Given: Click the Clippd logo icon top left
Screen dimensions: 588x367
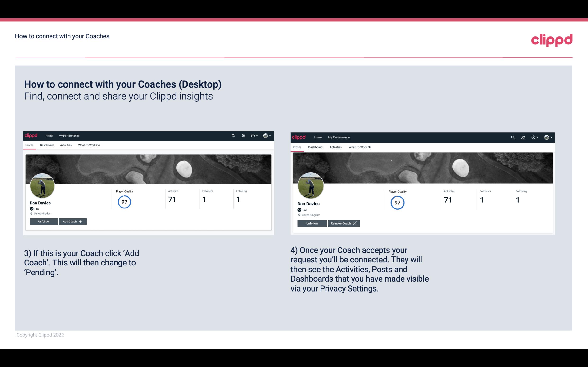Looking at the screenshot, I should point(32,135).
